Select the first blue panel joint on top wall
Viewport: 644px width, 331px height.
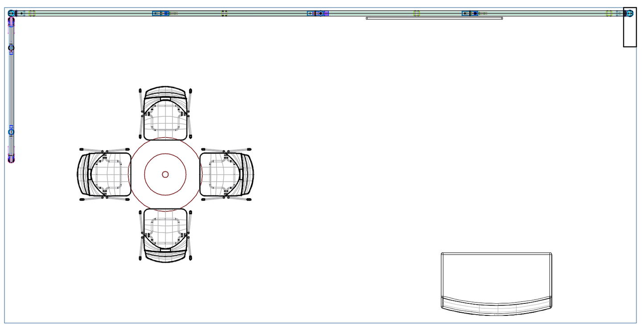coord(160,13)
